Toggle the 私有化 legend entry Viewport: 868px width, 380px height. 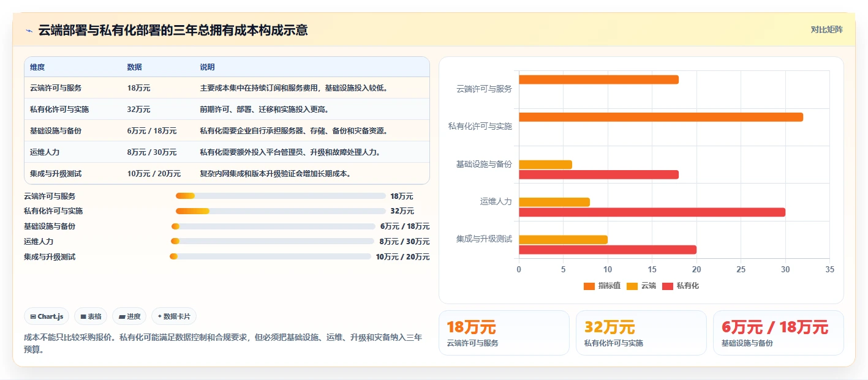(x=681, y=286)
